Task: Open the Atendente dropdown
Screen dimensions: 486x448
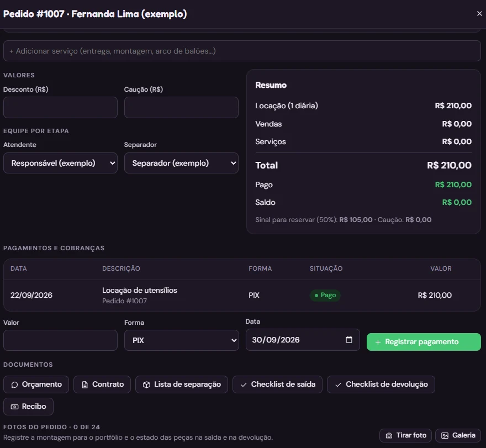Action: pyautogui.click(x=60, y=163)
